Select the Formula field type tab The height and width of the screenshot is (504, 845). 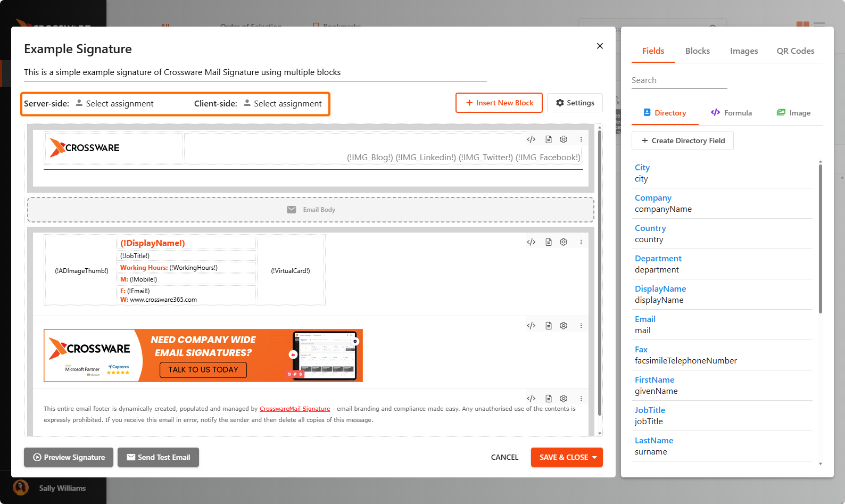pyautogui.click(x=731, y=113)
